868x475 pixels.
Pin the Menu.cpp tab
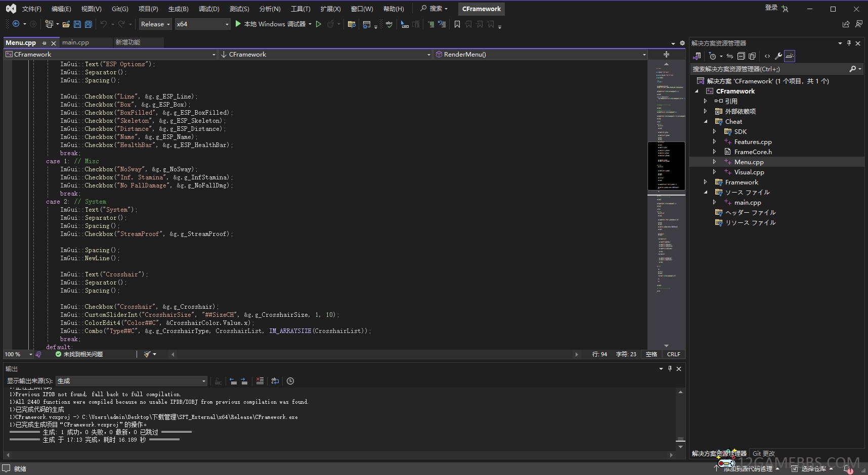pos(45,43)
